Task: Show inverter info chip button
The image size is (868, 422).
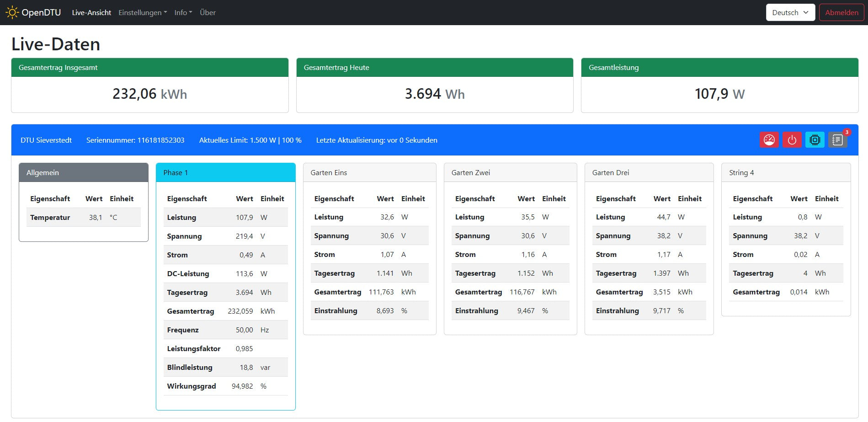Action: 815,140
